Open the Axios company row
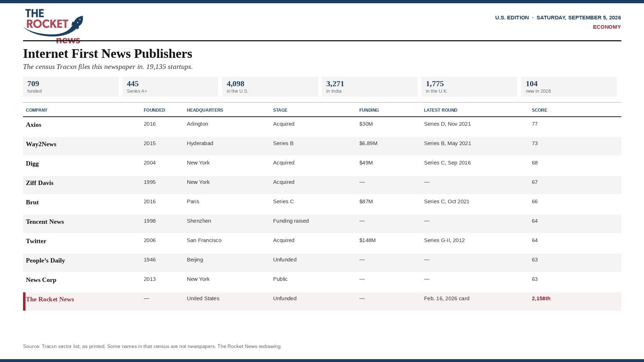Screen dimensions: 644x362 point(322,127)
